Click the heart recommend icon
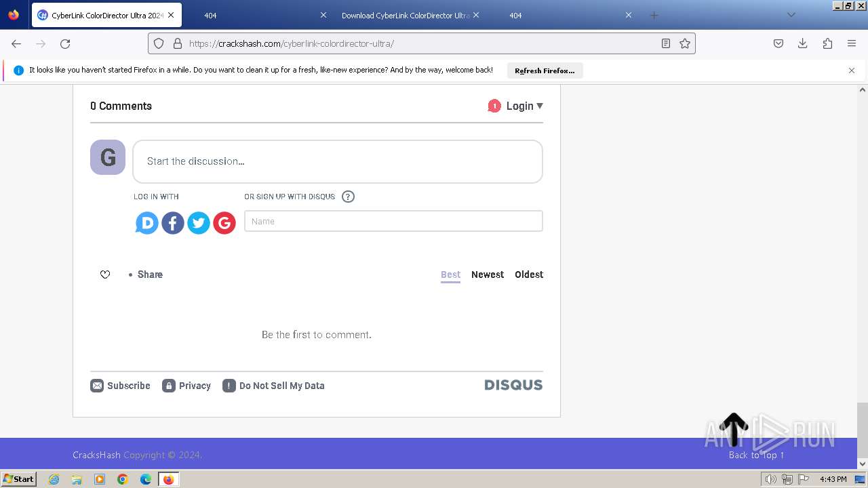868x488 pixels. 105,274
